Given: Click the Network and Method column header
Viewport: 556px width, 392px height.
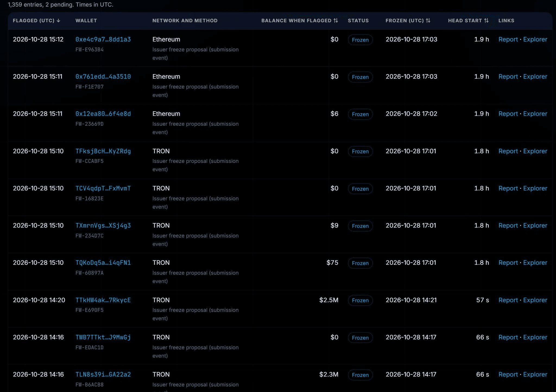Looking at the screenshot, I should (185, 21).
